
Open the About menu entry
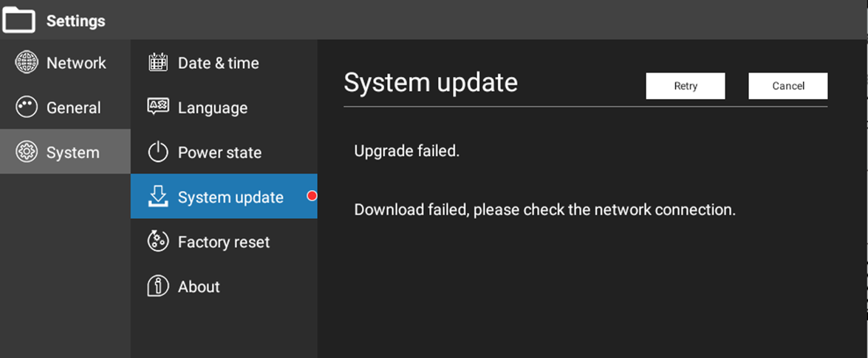pos(199,287)
